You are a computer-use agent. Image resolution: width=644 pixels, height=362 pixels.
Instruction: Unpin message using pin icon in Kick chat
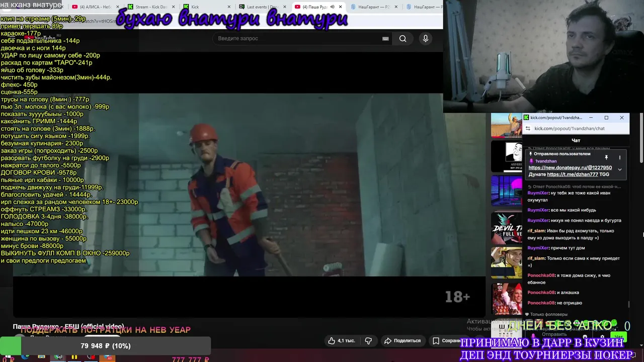coord(606,157)
